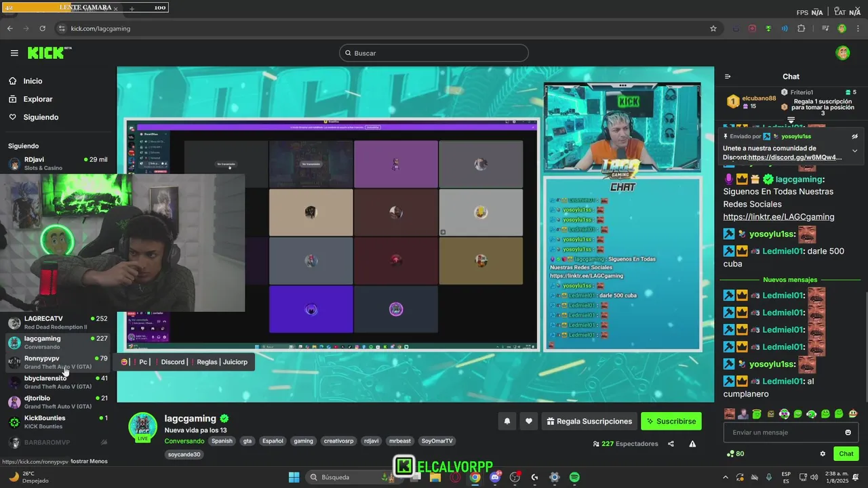This screenshot has width=868, height=488.
Task: Open Discord from the taskbar
Action: [x=495, y=477]
